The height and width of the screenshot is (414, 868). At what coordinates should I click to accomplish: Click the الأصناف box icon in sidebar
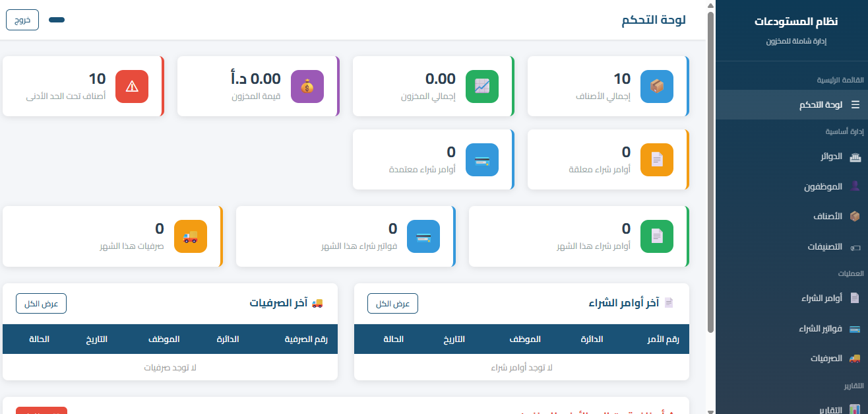(855, 216)
